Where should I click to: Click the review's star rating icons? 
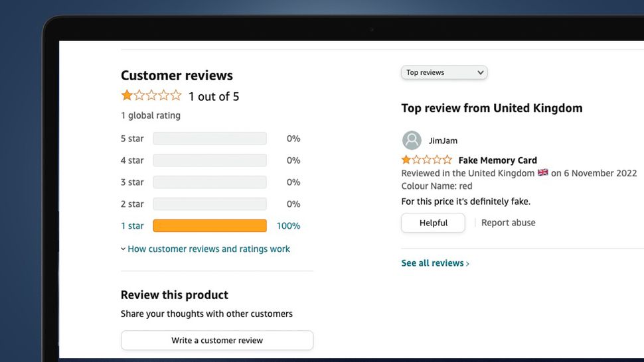pyautogui.click(x=426, y=160)
